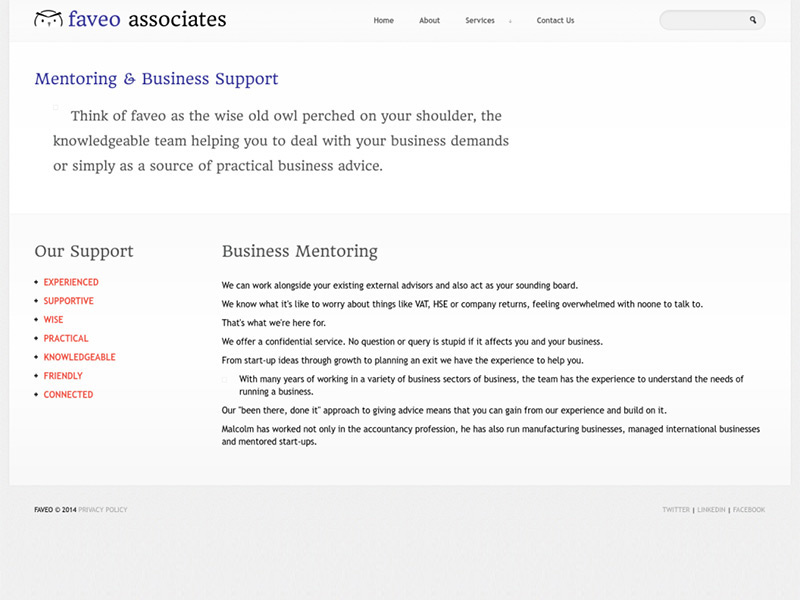This screenshot has width=800, height=600.
Task: Click the faveo associates site title
Action: pos(147,19)
